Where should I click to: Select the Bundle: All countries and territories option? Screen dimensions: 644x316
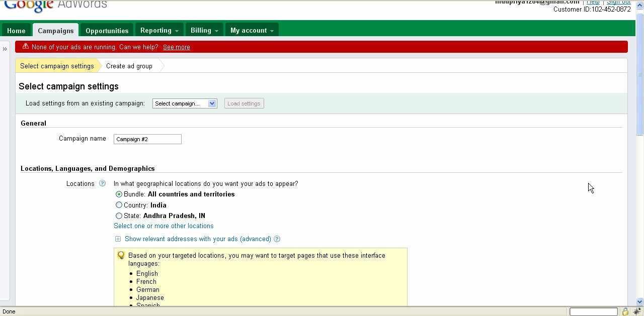coord(119,194)
